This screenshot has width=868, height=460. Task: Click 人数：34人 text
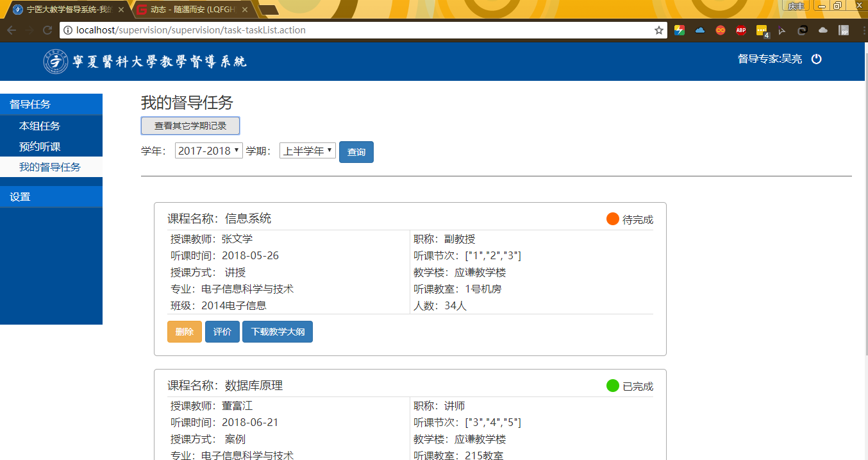(x=440, y=306)
